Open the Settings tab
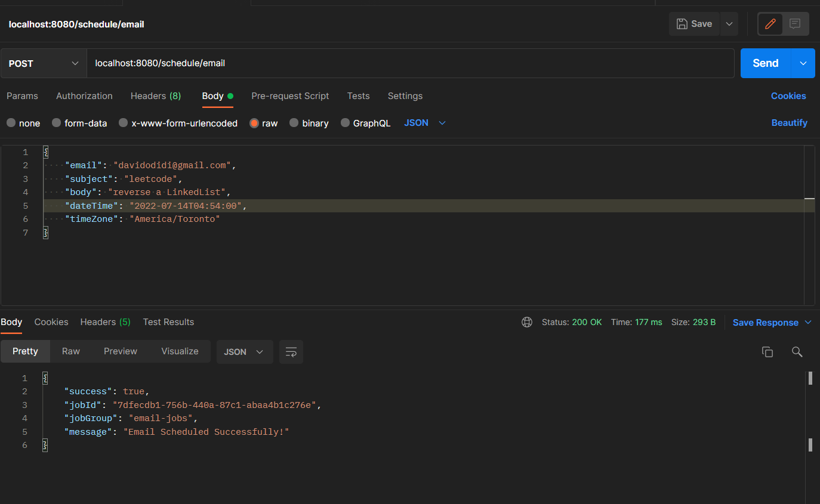 tap(405, 96)
